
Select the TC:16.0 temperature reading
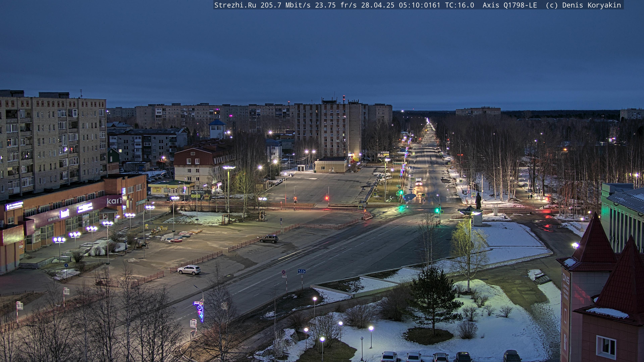(460, 5)
